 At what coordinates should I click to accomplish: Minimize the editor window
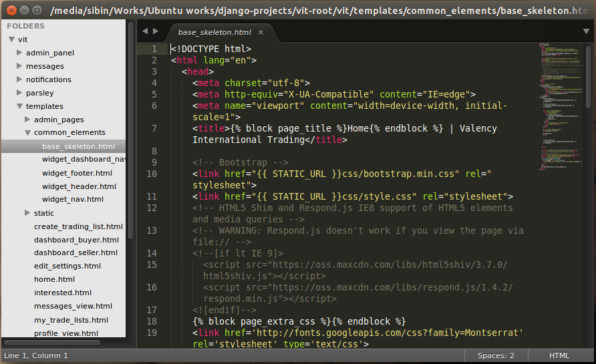coord(24,10)
